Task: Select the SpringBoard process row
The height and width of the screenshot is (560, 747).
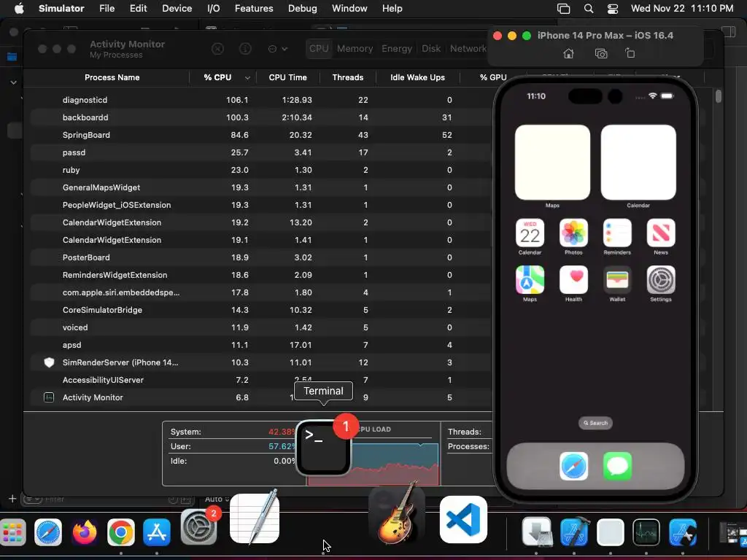Action: coord(261,135)
